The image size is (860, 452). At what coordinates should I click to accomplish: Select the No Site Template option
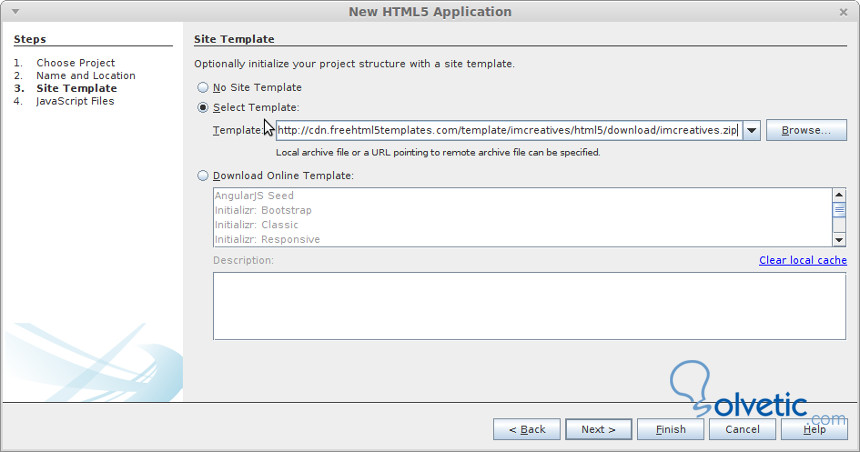(204, 88)
